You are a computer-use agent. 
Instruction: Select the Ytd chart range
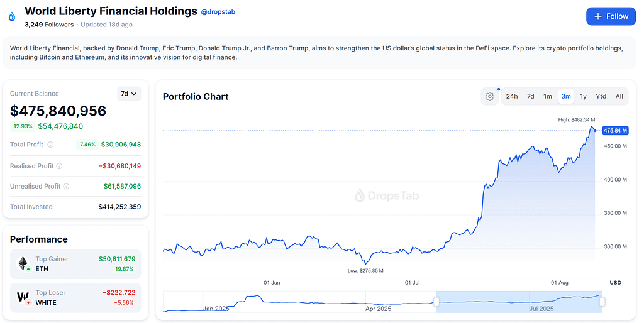pyautogui.click(x=601, y=96)
